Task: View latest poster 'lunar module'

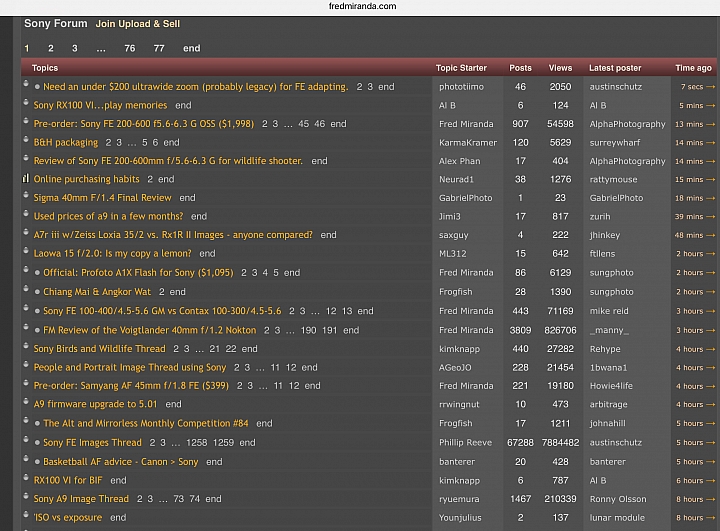Action: pyautogui.click(x=617, y=518)
